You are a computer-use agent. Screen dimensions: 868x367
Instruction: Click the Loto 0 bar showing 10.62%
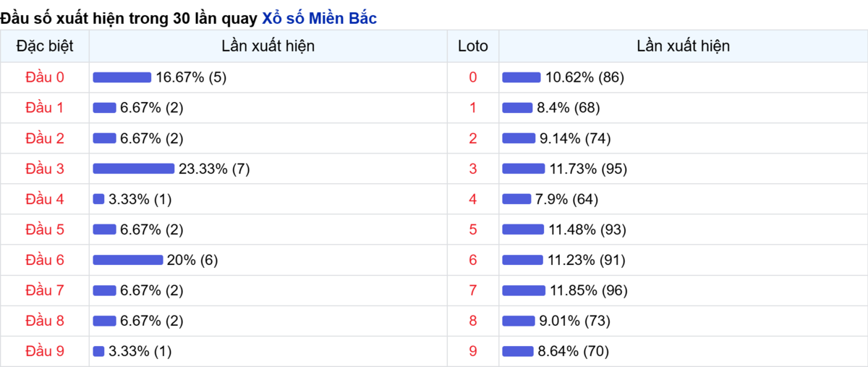click(522, 77)
